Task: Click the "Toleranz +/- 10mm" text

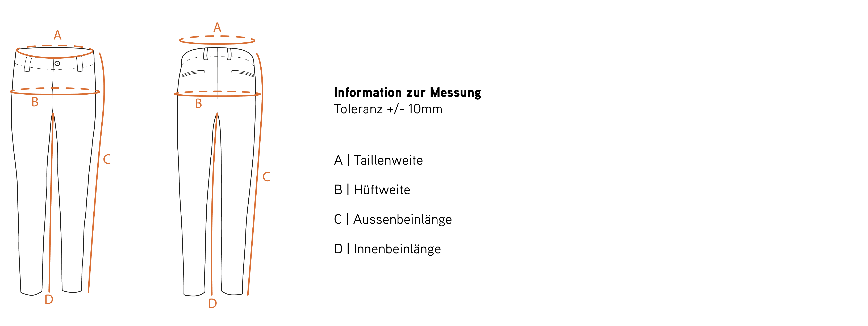Action: tap(388, 109)
